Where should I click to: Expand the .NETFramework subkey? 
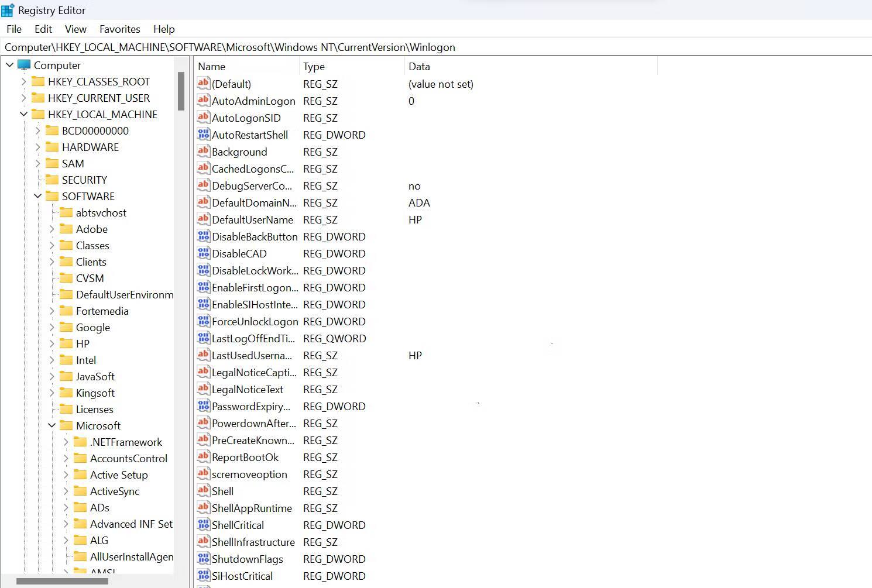(x=66, y=442)
